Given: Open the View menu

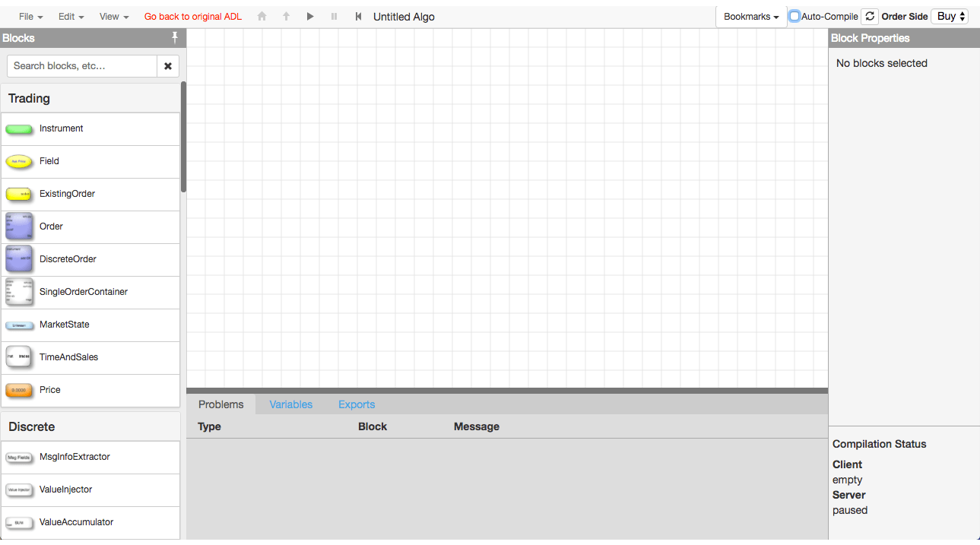Looking at the screenshot, I should click(114, 16).
